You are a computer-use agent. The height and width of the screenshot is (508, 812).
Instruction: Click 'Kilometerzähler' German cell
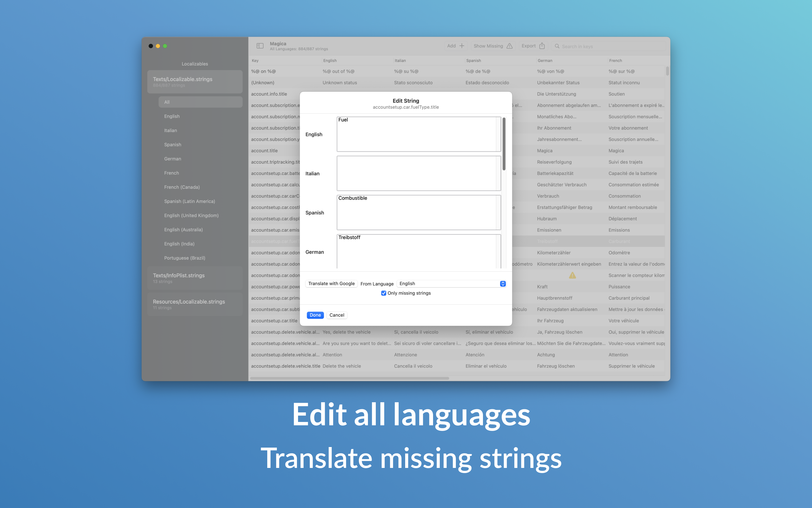(x=554, y=253)
